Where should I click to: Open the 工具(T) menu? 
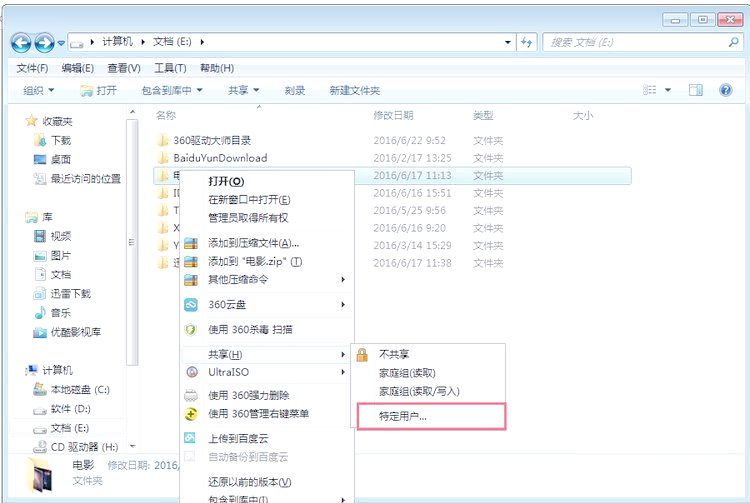170,68
